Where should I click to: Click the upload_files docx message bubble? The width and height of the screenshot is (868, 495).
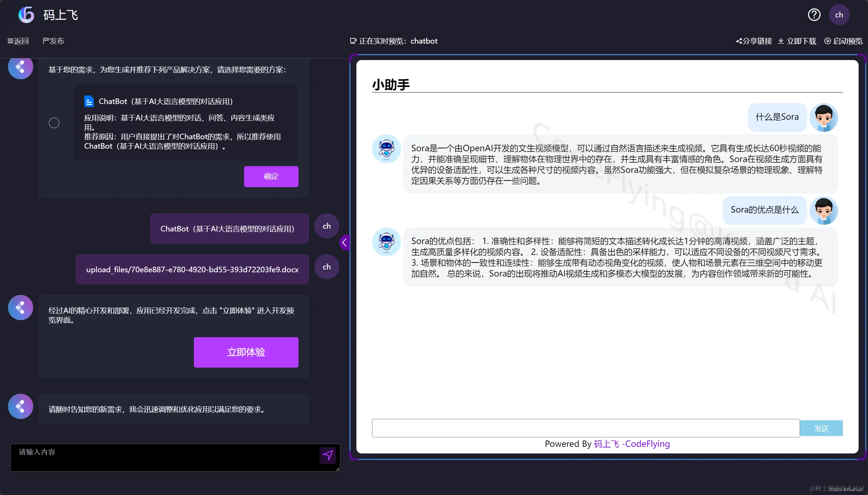click(x=192, y=269)
